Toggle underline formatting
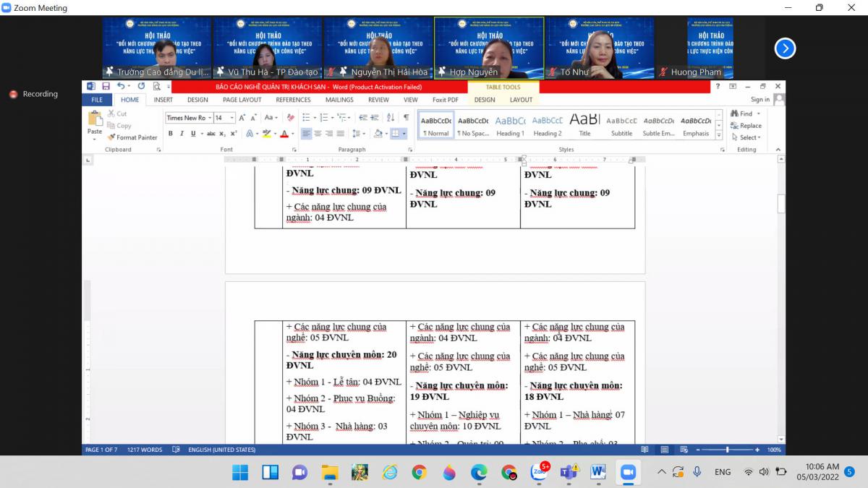Image resolution: width=868 pixels, height=488 pixels. 192,134
